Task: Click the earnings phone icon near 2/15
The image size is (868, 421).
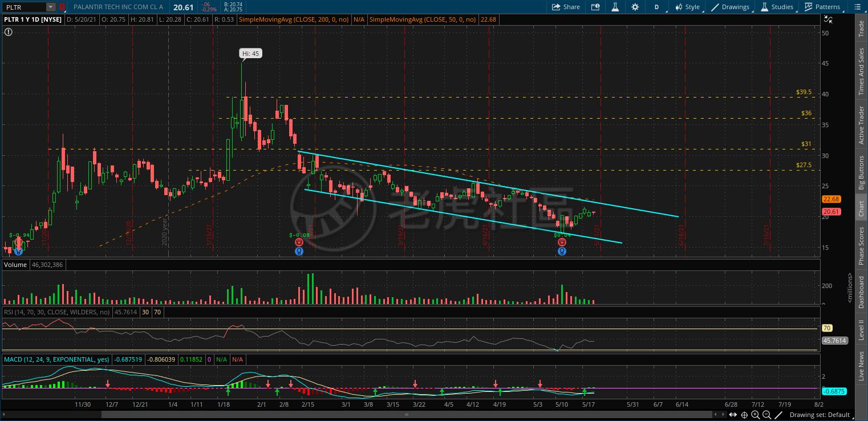Action: click(299, 242)
